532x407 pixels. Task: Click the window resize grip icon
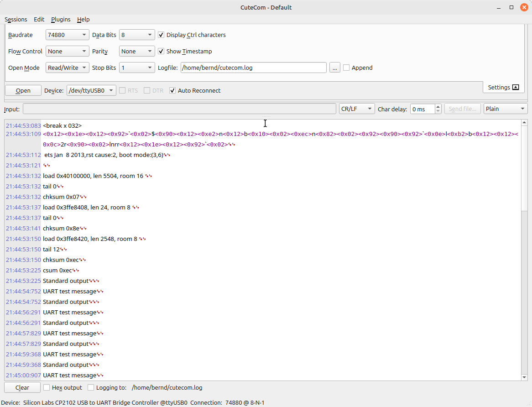(529, 404)
